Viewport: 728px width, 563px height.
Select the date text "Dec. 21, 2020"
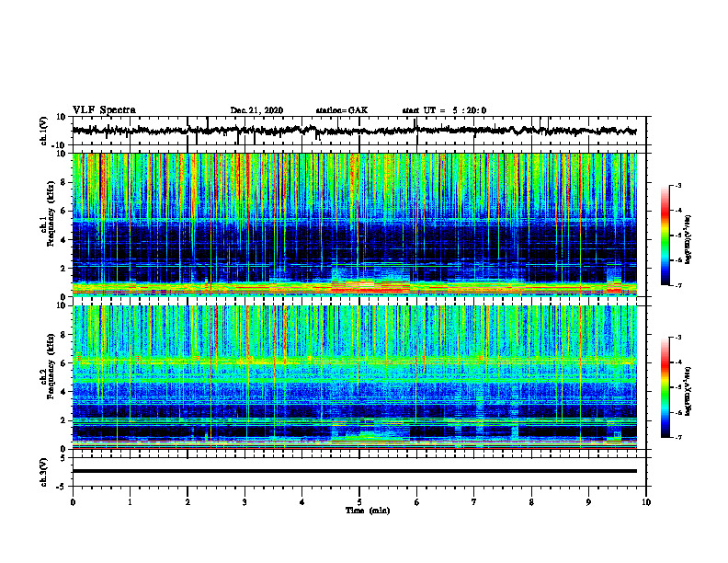[256, 110]
